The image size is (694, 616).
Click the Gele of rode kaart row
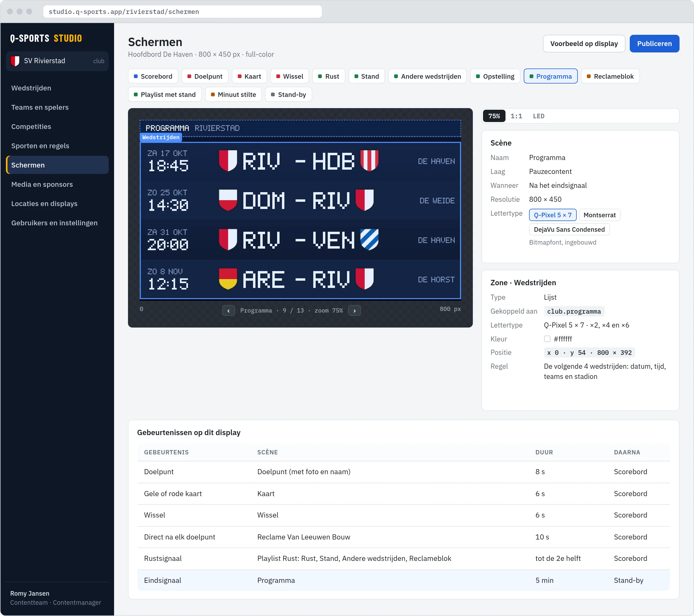click(403, 493)
